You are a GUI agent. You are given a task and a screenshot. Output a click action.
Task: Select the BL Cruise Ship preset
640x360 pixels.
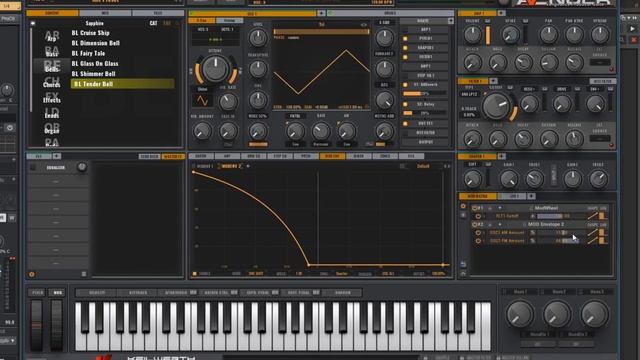[90, 33]
